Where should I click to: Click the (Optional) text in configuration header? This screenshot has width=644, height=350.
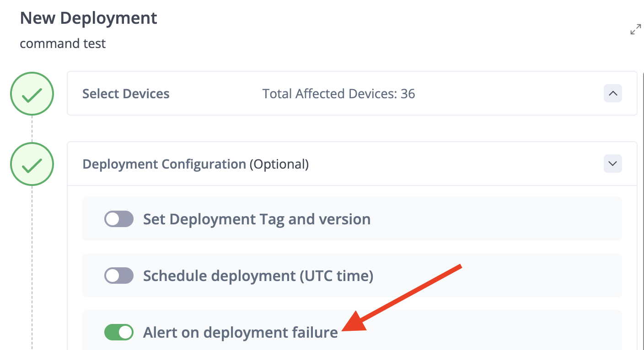[x=279, y=164]
